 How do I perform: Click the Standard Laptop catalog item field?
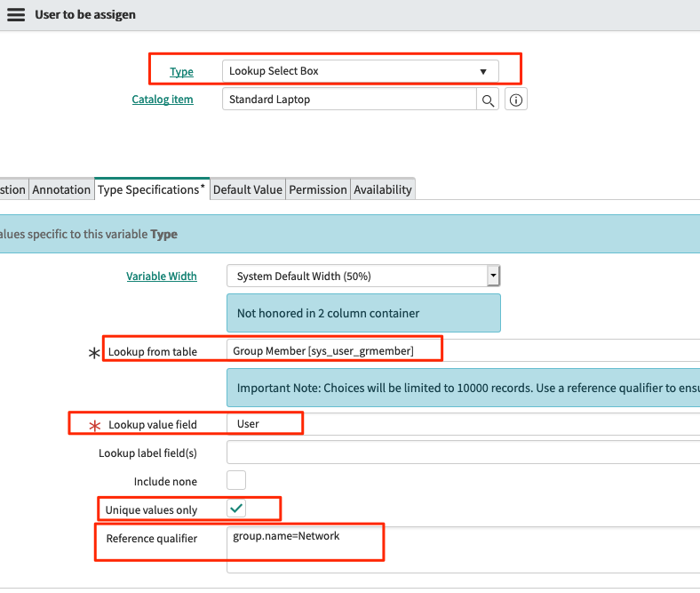point(349,100)
